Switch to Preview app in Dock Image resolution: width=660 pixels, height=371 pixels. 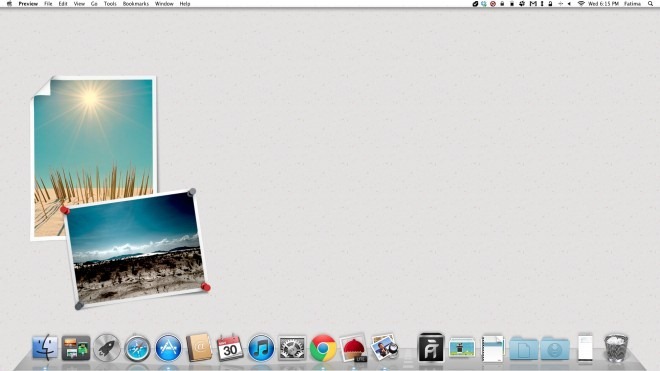pos(384,347)
